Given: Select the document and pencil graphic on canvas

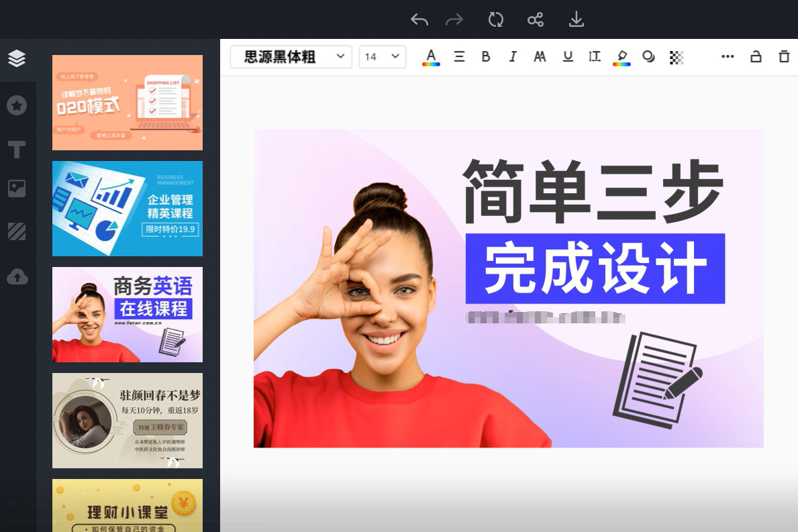Looking at the screenshot, I should click(658, 380).
